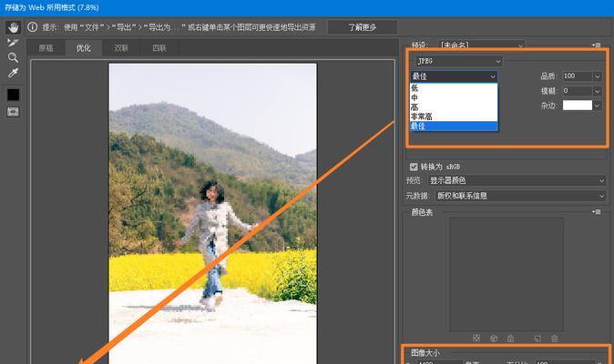This screenshot has height=364, width=614.
Task: Click the black eyedropper color swatch
Action: click(13, 95)
